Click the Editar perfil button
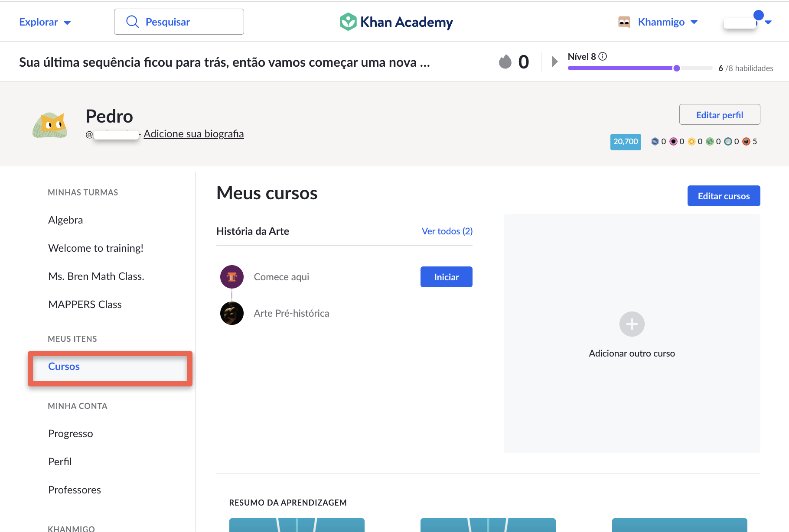The height and width of the screenshot is (532, 789). (x=720, y=115)
